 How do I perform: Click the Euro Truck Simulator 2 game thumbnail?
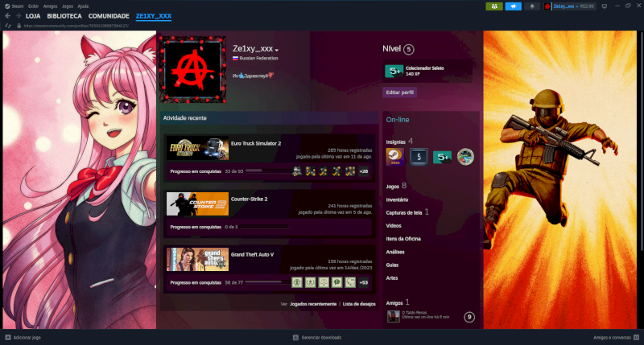pos(197,148)
